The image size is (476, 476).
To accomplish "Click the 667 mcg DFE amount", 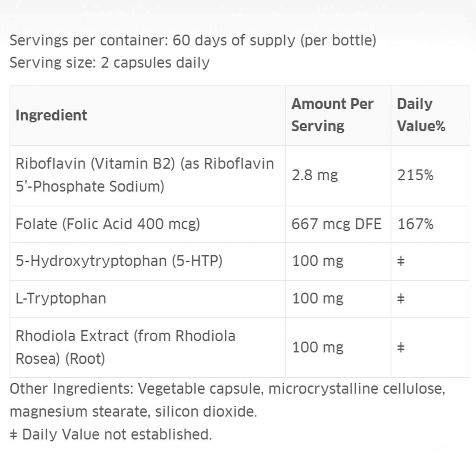I will pyautogui.click(x=336, y=224).
